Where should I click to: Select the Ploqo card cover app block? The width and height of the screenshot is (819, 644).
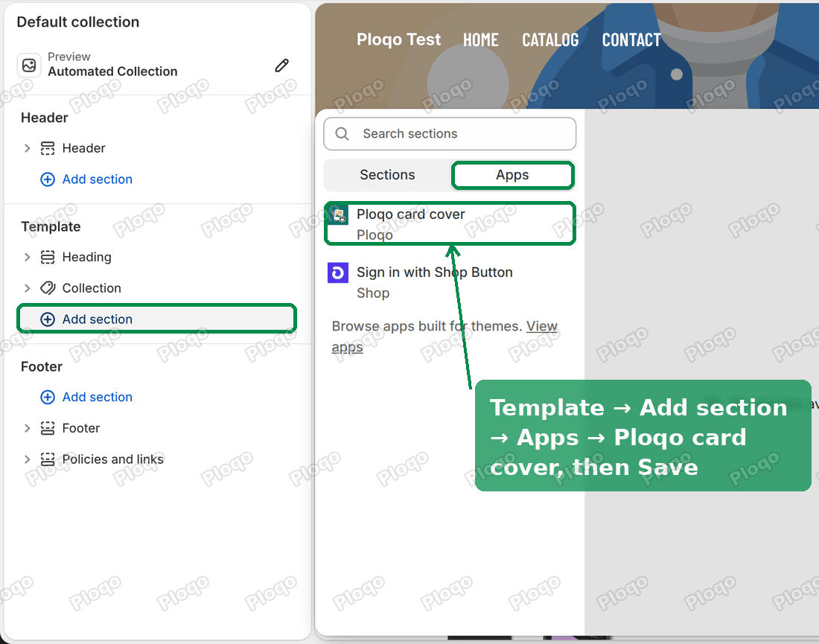(450, 223)
